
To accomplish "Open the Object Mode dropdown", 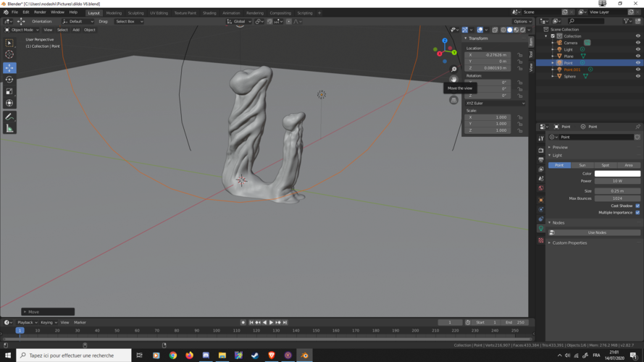I will tap(22, 30).
